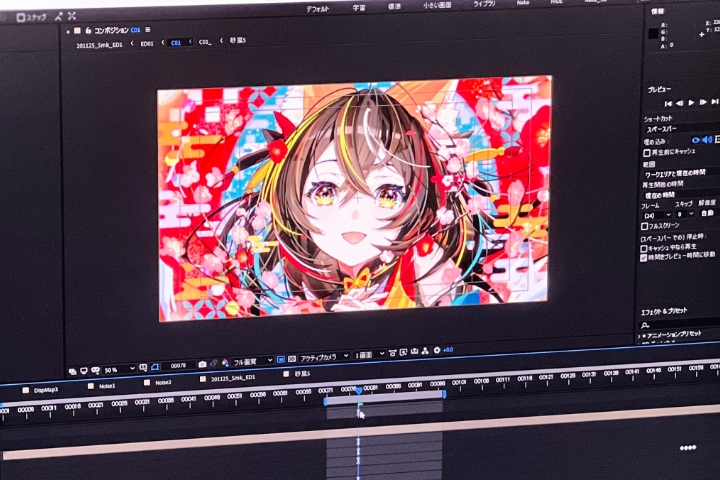
Task: Click the snap collapse icon beside スナップ
Action: 58,17
